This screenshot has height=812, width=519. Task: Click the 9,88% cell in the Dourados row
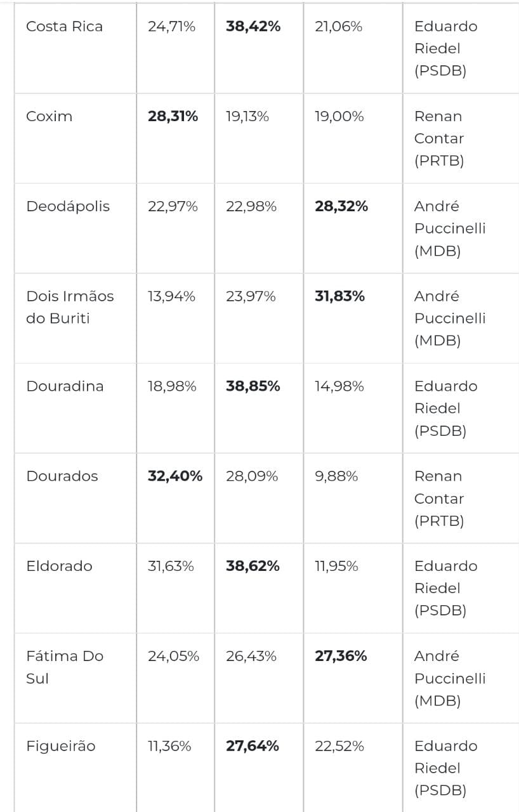(x=336, y=476)
